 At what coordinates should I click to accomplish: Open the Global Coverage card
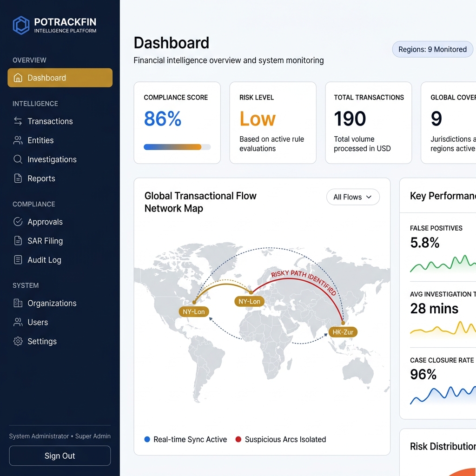coord(449,123)
